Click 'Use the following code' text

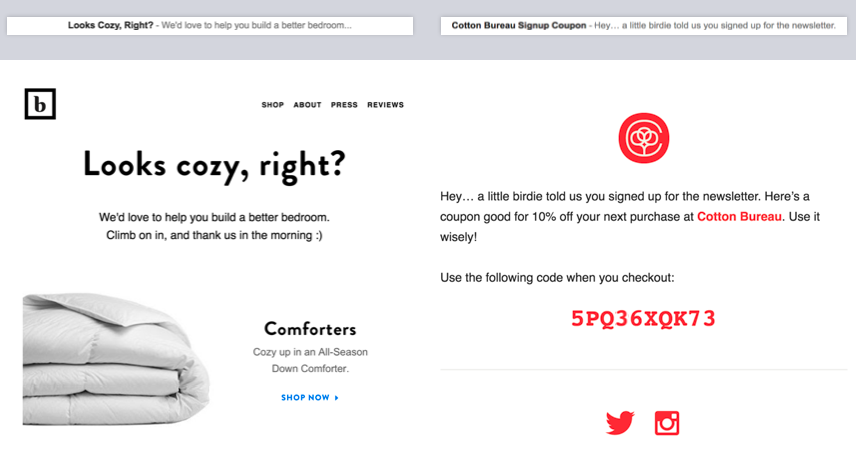point(557,277)
